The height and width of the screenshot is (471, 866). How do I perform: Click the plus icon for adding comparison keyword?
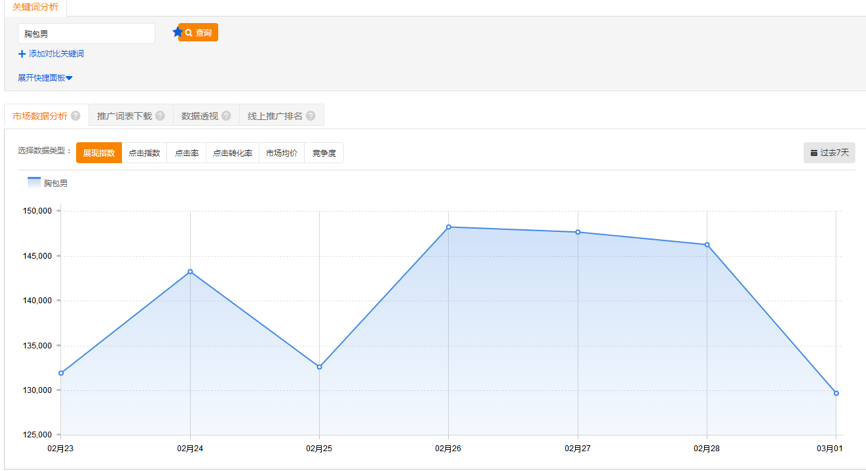22,54
